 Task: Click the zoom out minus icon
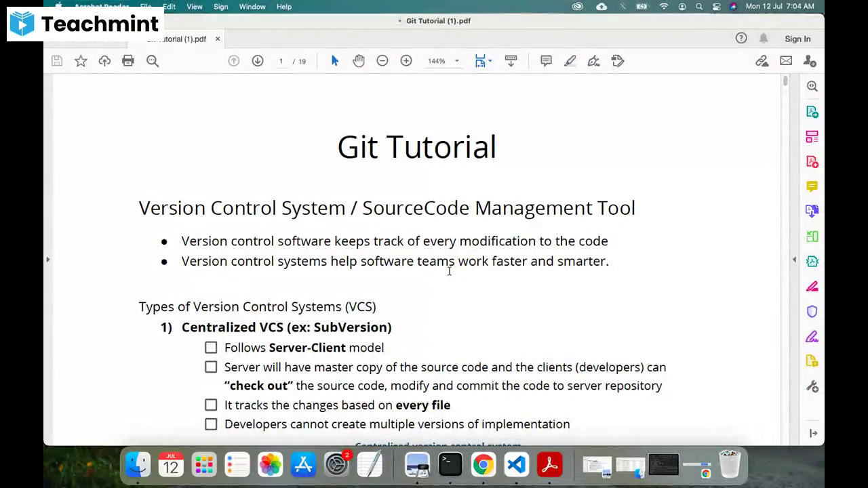pos(382,61)
